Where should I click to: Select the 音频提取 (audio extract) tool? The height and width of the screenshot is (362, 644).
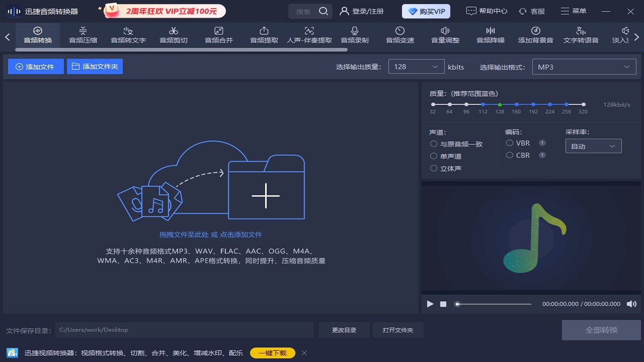coord(264,35)
